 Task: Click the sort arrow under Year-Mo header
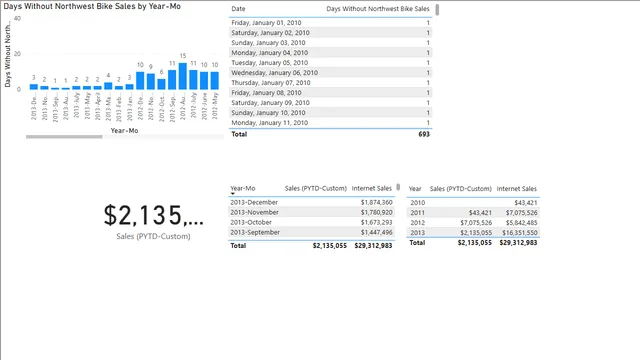(233, 193)
